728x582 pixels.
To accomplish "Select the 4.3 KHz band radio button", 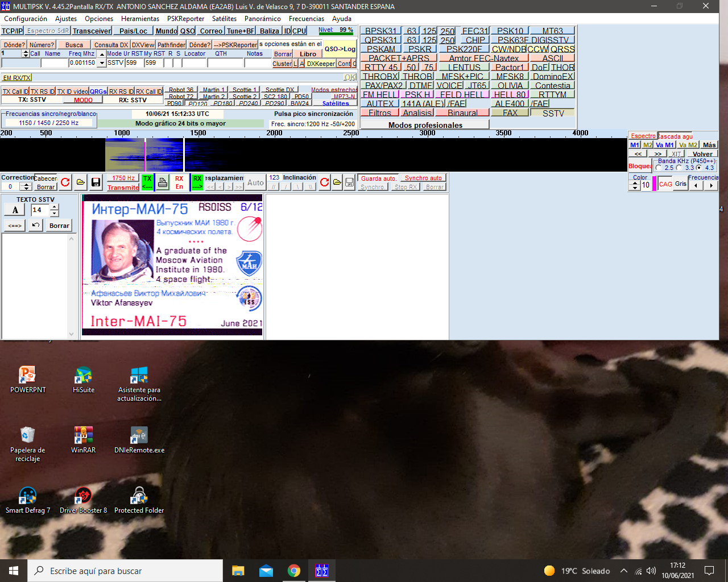I will [699, 168].
